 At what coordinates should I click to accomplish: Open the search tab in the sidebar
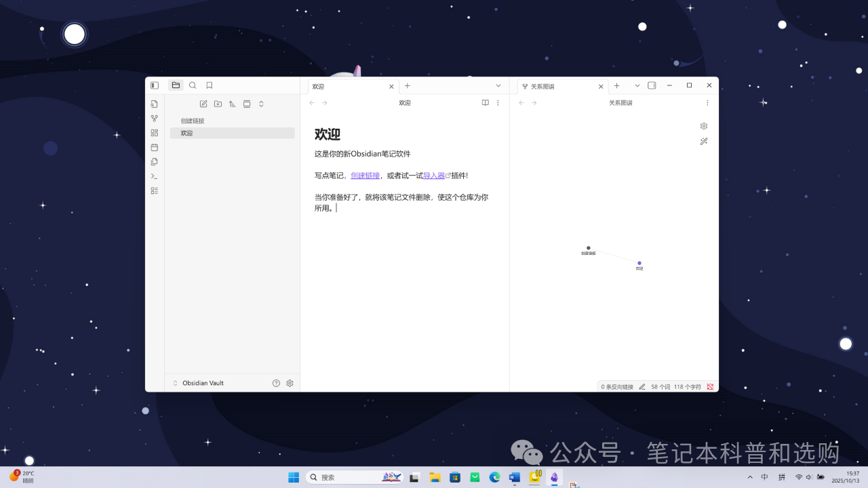pyautogui.click(x=193, y=85)
